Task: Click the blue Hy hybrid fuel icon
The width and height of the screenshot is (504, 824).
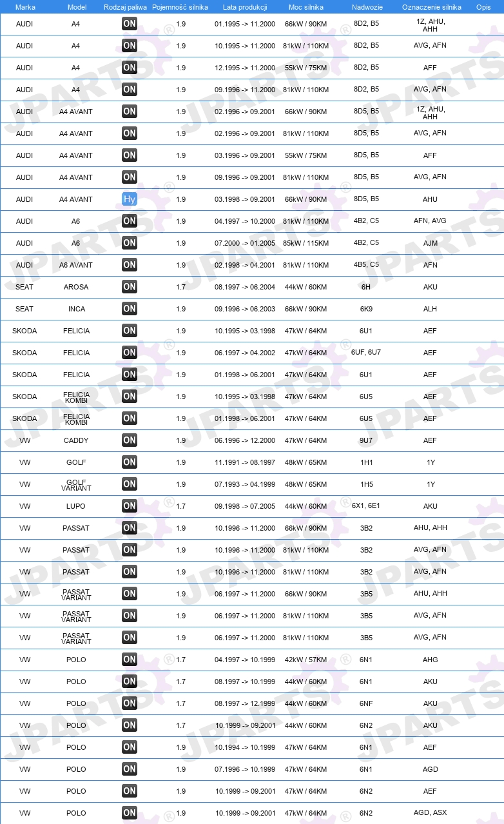Action: pyautogui.click(x=130, y=199)
